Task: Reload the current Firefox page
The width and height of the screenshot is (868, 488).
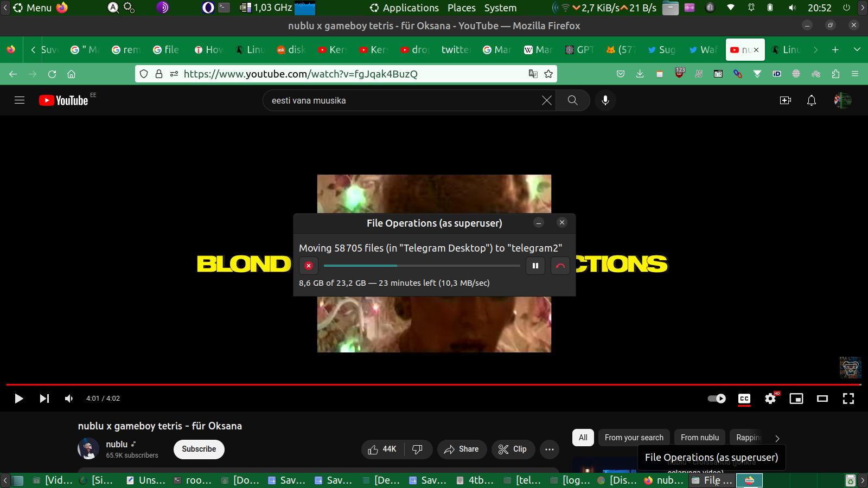Action: coord(52,74)
